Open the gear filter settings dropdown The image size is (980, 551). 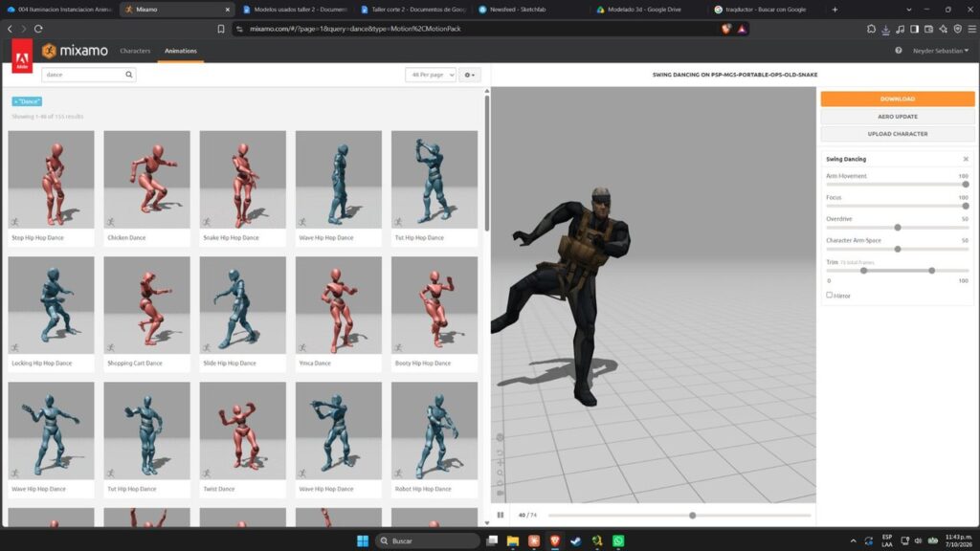(469, 75)
